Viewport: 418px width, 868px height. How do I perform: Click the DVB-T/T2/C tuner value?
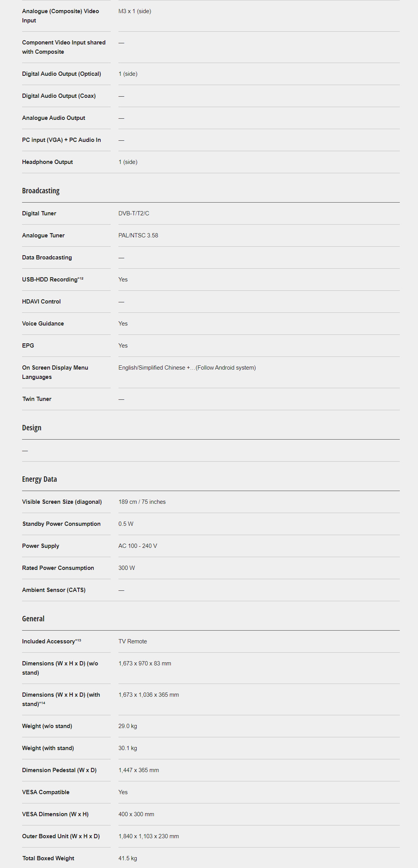pos(134,213)
